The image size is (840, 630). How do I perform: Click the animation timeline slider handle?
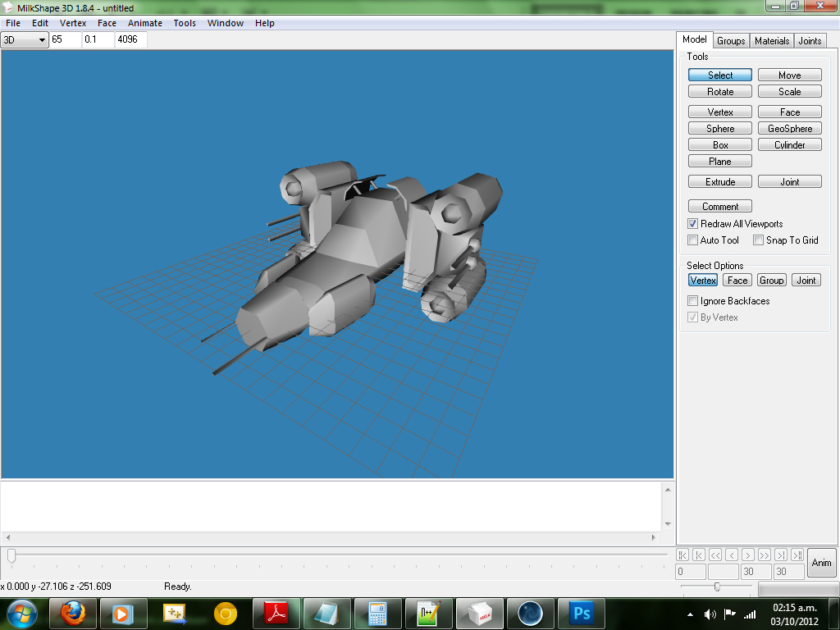coord(11,555)
